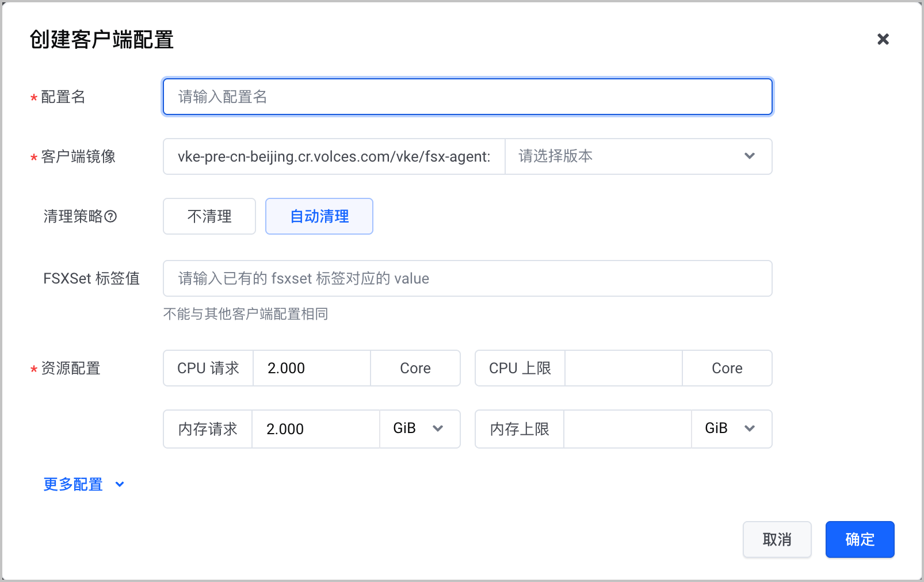Expand the 更多配置 section

click(84, 484)
